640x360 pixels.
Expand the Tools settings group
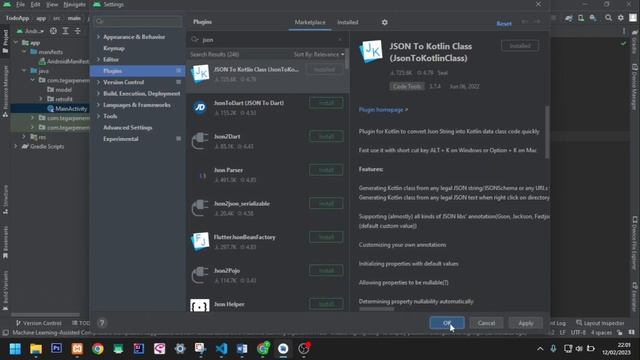(98, 116)
